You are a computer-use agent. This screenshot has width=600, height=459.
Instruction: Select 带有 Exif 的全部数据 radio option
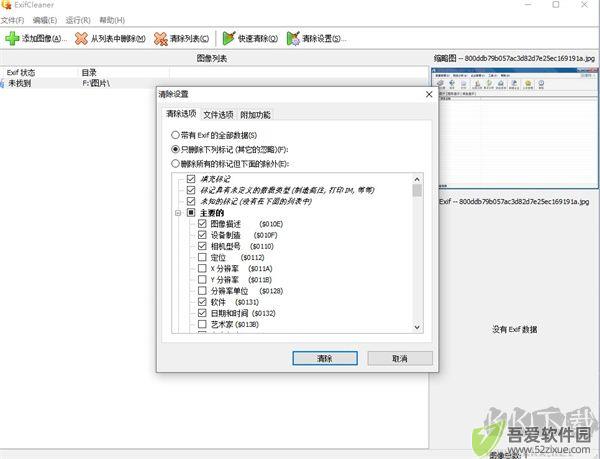click(175, 135)
